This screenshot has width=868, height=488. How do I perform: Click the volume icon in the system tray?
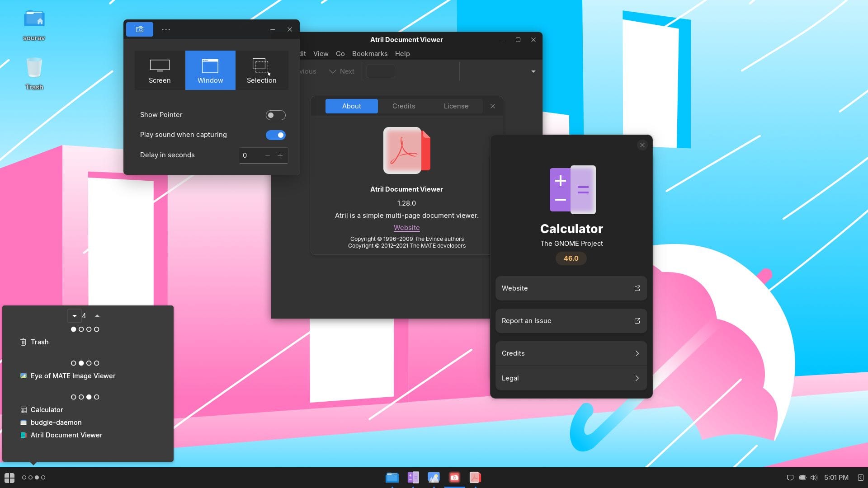(815, 477)
